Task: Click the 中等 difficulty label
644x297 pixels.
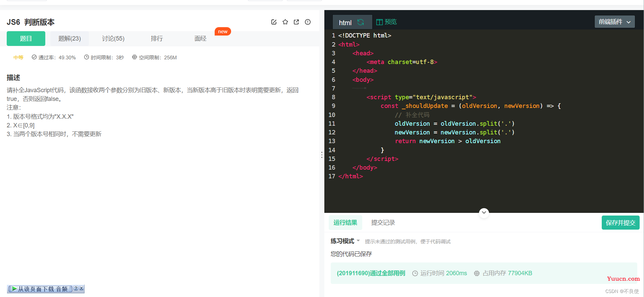Action: (18, 58)
